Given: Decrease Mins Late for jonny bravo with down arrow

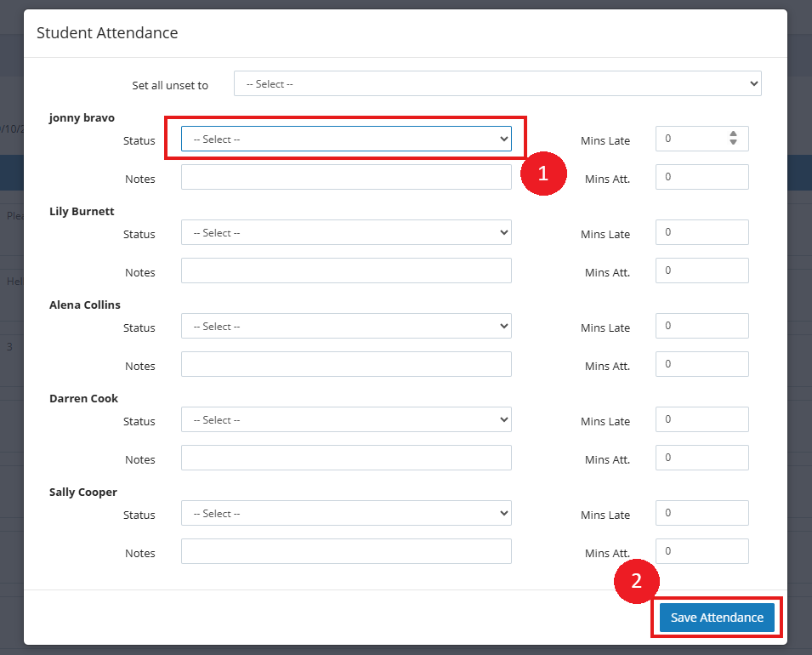Looking at the screenshot, I should (733, 142).
